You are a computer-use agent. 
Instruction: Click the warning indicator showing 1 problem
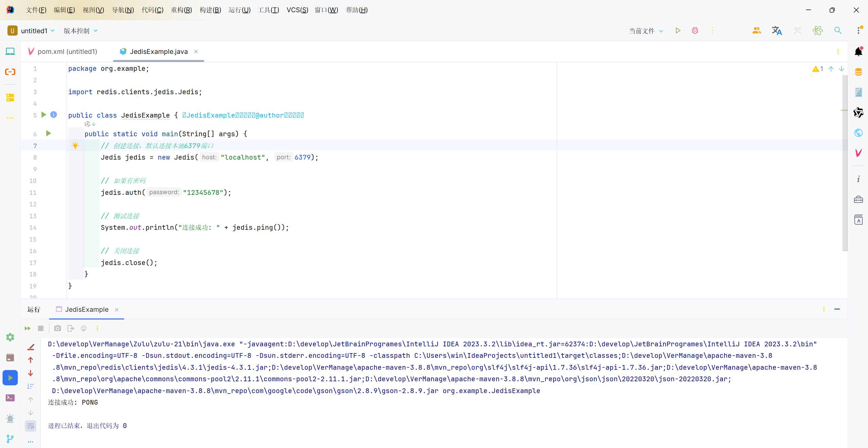click(x=818, y=69)
